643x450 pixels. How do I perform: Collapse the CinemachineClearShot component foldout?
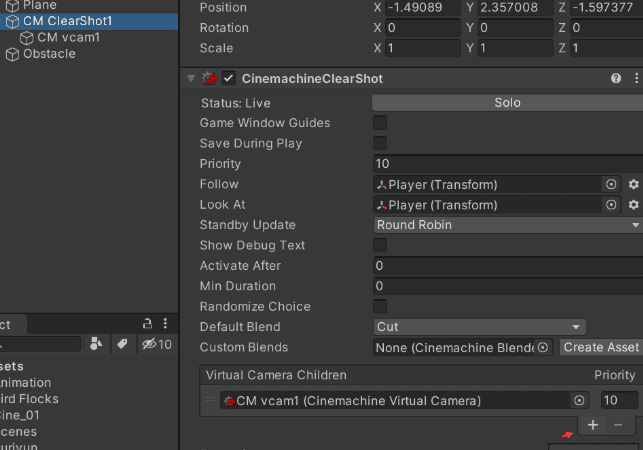coord(191,78)
